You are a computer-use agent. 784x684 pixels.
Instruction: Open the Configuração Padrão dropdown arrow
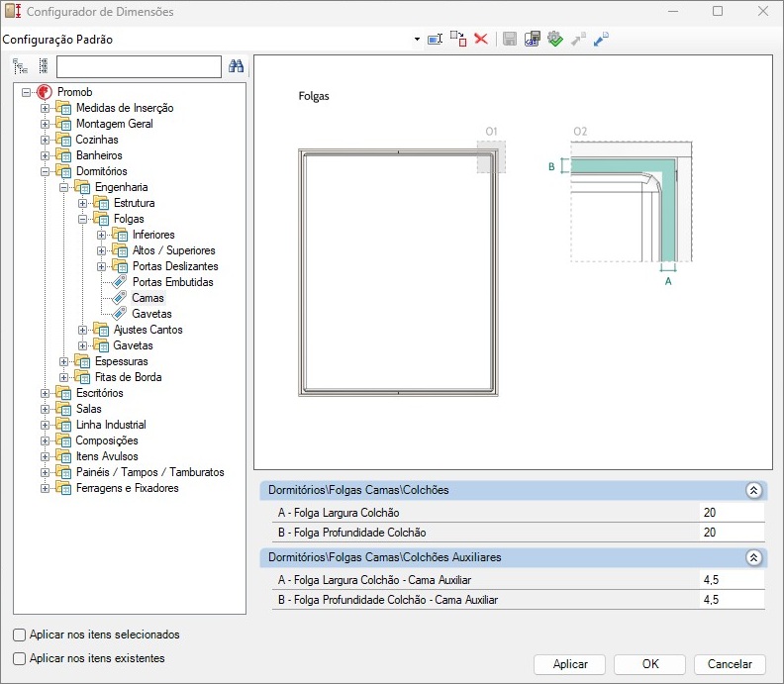pos(417,40)
